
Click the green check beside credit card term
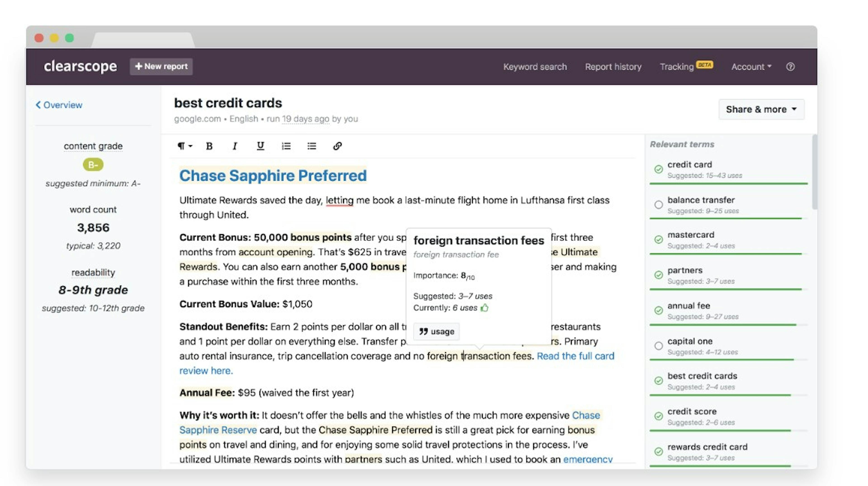[x=658, y=169]
